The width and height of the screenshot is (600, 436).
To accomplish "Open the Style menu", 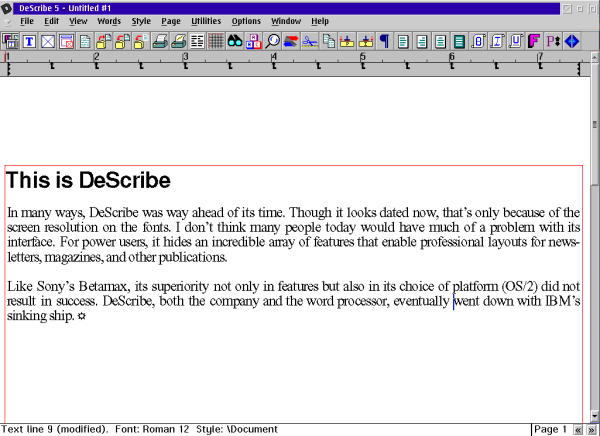I will [x=141, y=21].
